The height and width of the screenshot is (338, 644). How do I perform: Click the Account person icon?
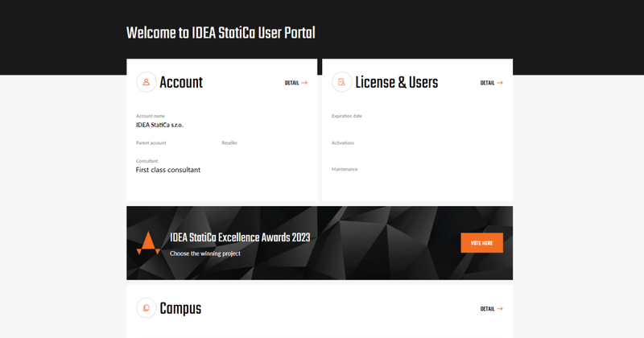pyautogui.click(x=146, y=82)
